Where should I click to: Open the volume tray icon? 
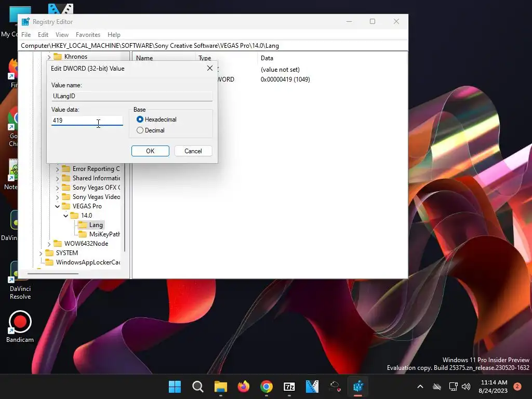click(x=466, y=387)
